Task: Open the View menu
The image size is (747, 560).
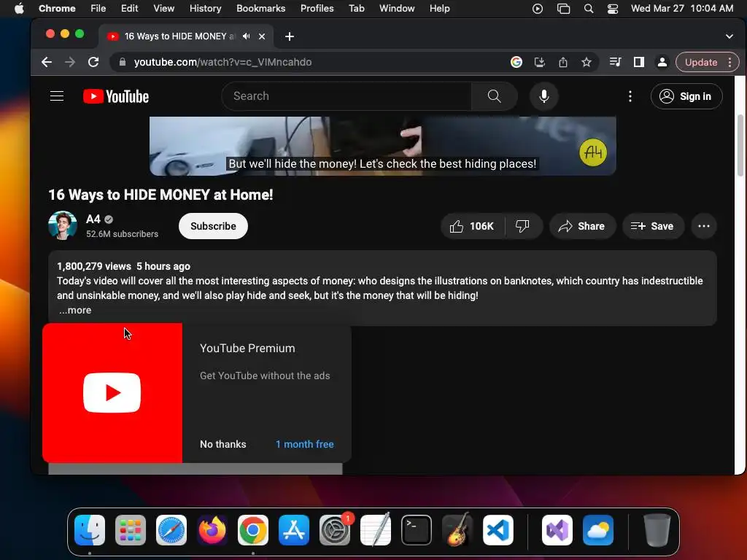Action: pos(163,8)
